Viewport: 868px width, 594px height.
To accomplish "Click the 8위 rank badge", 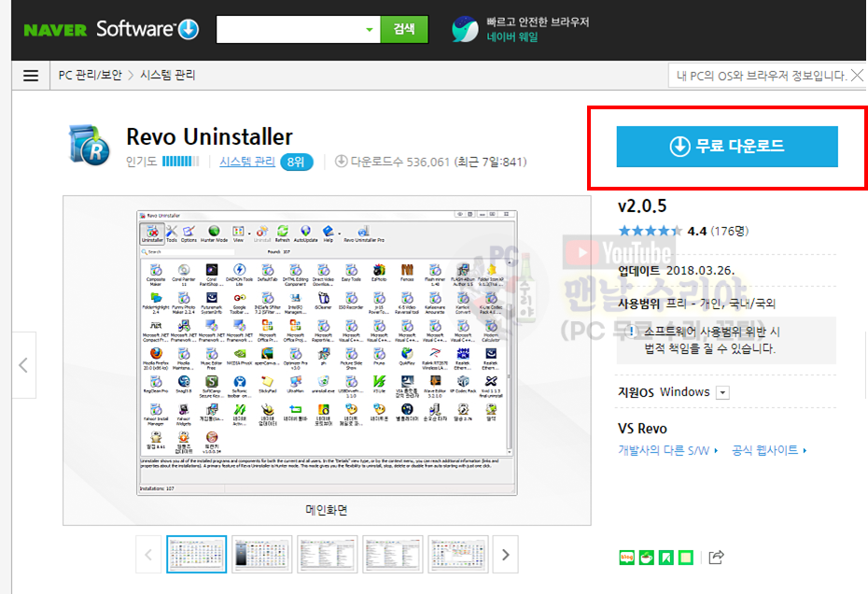I will point(296,162).
